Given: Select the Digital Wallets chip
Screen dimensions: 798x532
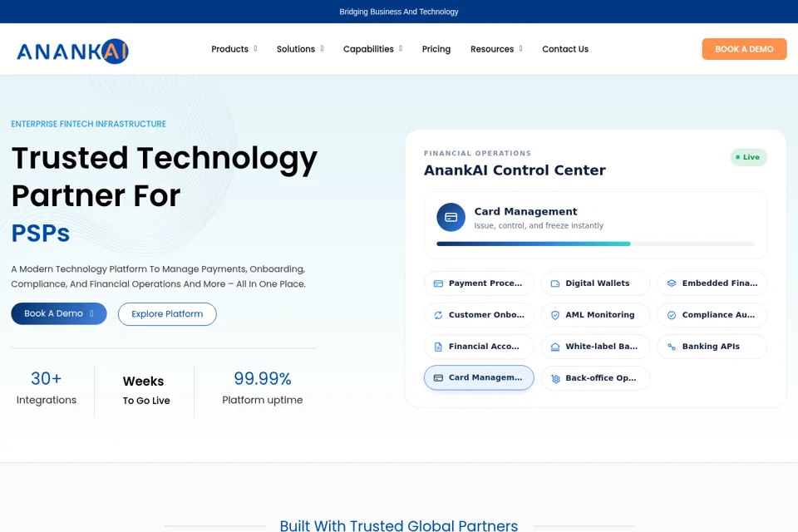Looking at the screenshot, I should pyautogui.click(x=595, y=283).
